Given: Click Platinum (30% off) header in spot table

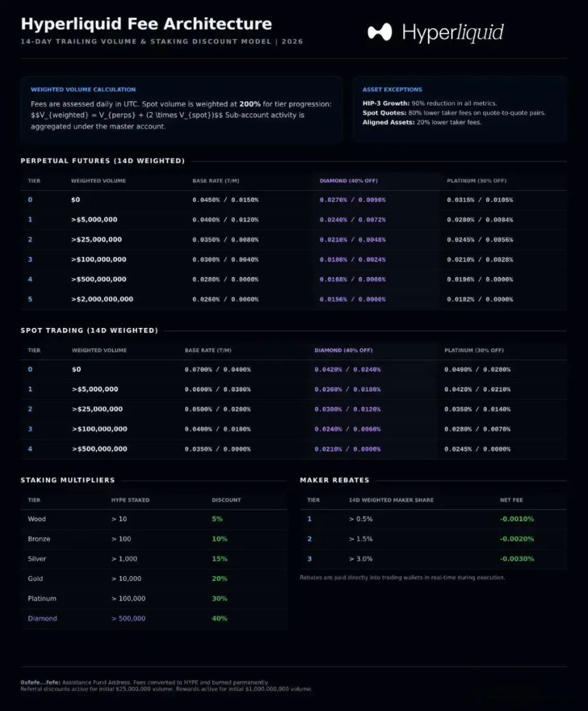Looking at the screenshot, I should [474, 351].
